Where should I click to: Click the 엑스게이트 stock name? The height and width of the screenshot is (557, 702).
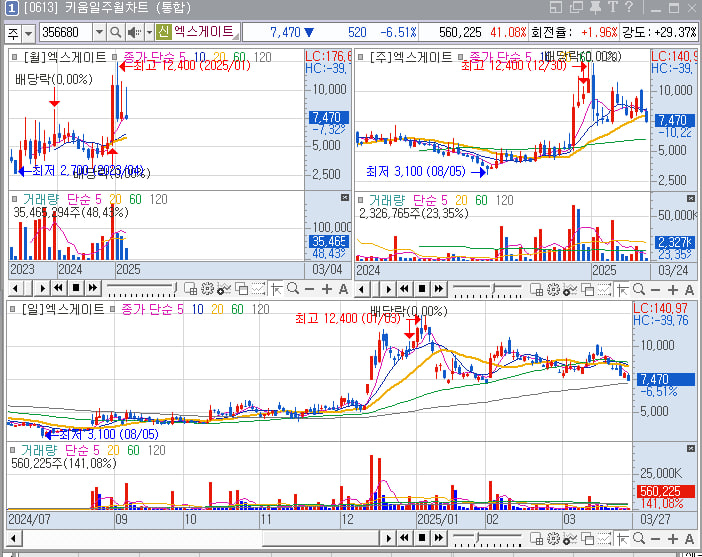204,32
